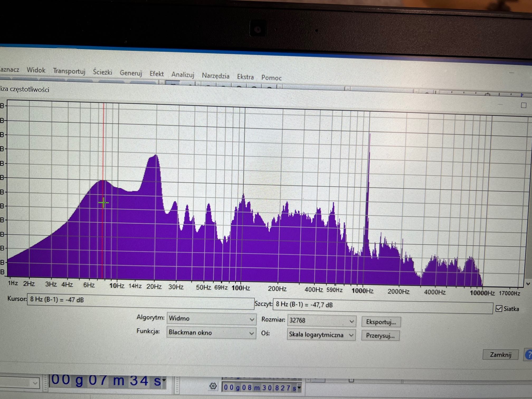Open the Ścieżki menu
Image resolution: width=532 pixels, height=399 pixels.
point(102,72)
